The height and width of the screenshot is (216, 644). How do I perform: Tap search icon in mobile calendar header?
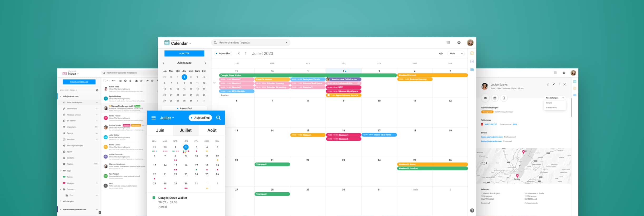(218, 118)
